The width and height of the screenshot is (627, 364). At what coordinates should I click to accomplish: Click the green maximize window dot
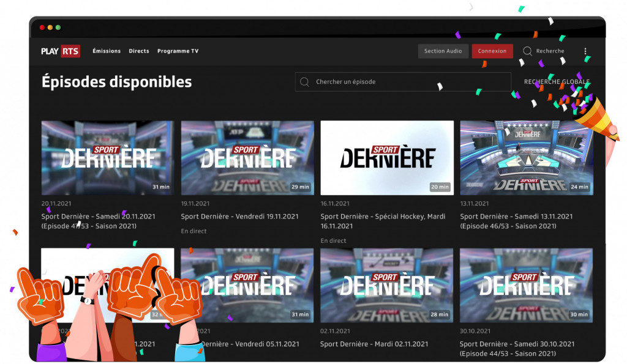[x=58, y=28]
